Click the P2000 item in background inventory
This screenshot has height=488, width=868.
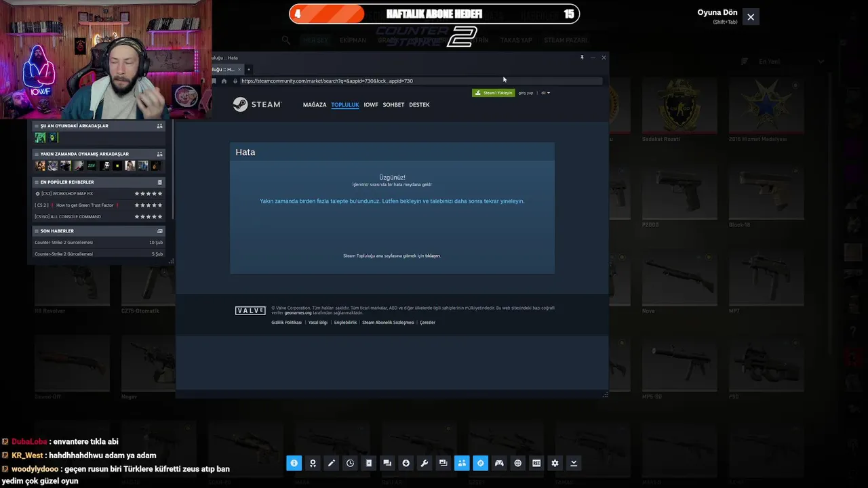680,197
